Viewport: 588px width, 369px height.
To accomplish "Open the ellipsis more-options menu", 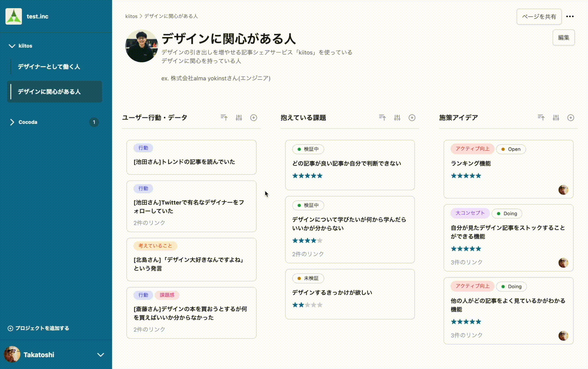I will (x=570, y=16).
